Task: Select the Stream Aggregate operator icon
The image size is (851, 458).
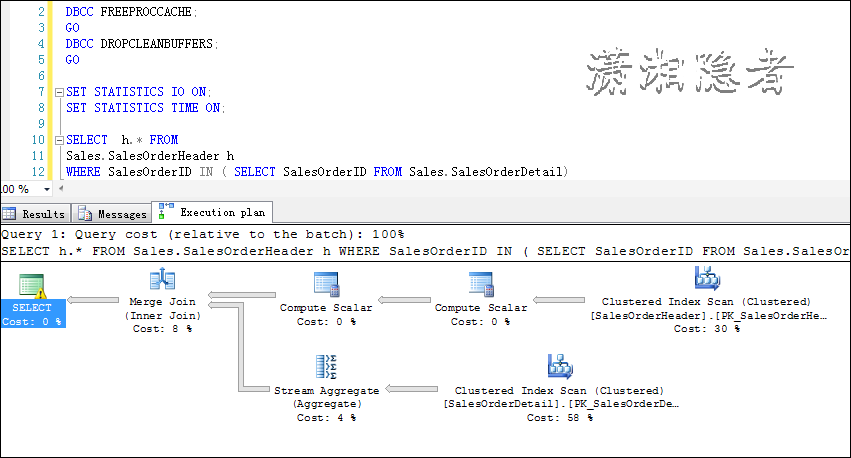Action: pyautogui.click(x=328, y=367)
